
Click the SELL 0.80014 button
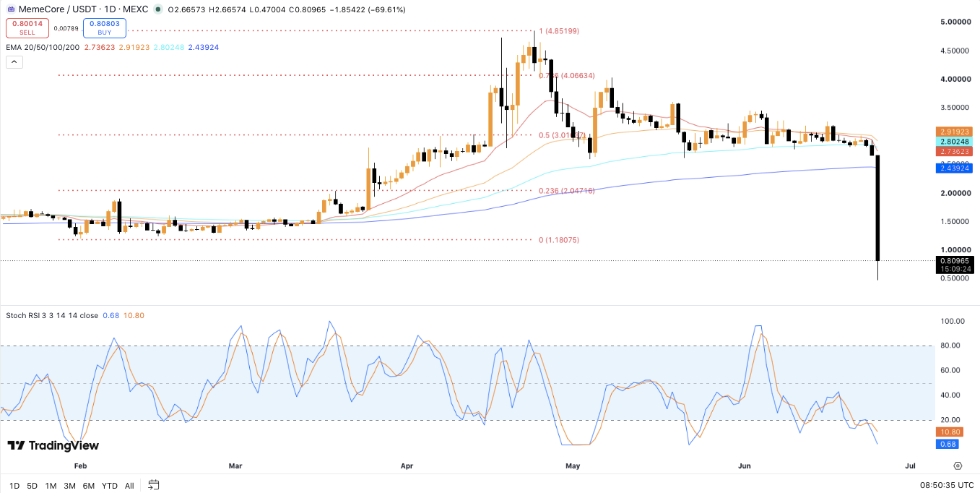[x=27, y=28]
